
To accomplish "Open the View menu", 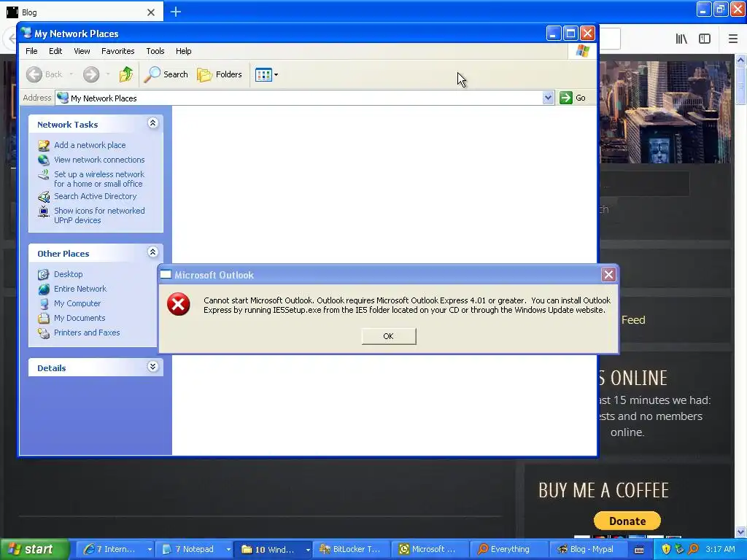I will [x=82, y=51].
